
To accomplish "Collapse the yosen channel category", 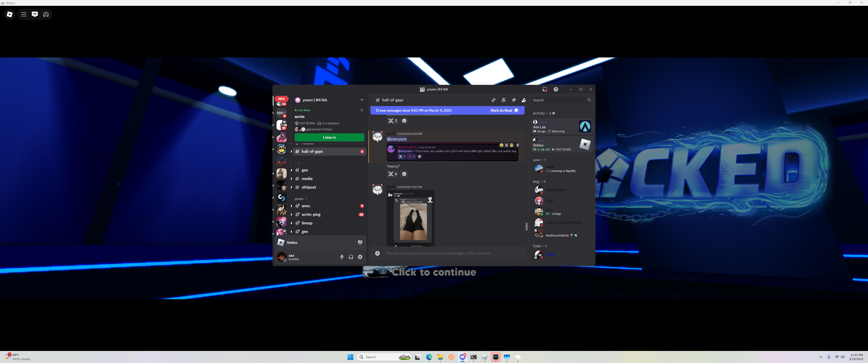I will click(301, 199).
